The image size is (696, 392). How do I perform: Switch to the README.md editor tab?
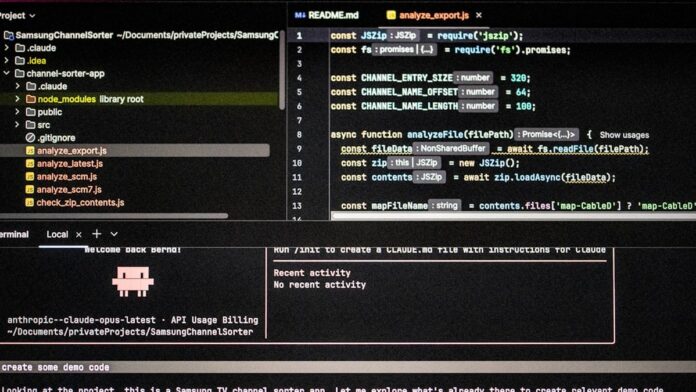click(333, 15)
